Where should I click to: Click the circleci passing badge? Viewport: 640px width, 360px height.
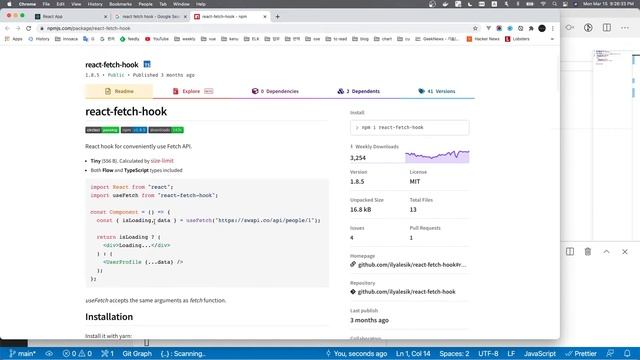click(102, 130)
